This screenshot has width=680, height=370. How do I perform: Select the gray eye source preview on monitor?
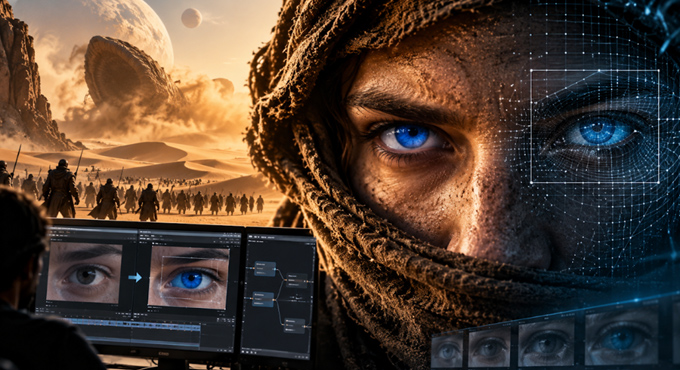pyautogui.click(x=83, y=272)
